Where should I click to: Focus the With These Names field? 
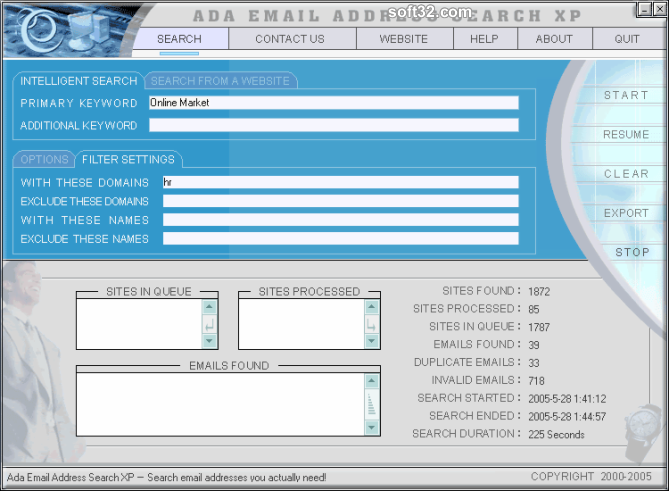point(340,220)
